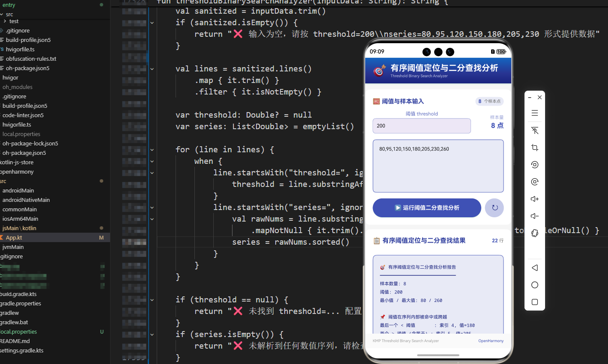Decrease emulator volume
The image size is (608, 364).
(x=535, y=216)
